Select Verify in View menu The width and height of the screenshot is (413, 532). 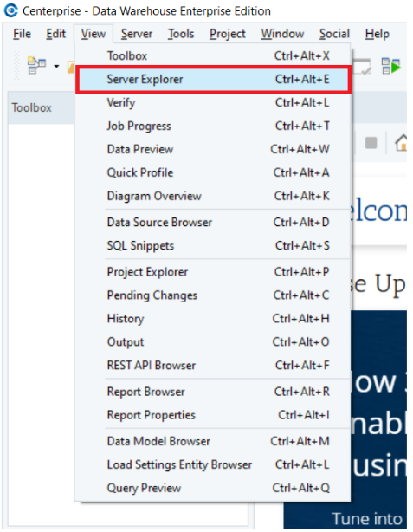pos(213,102)
